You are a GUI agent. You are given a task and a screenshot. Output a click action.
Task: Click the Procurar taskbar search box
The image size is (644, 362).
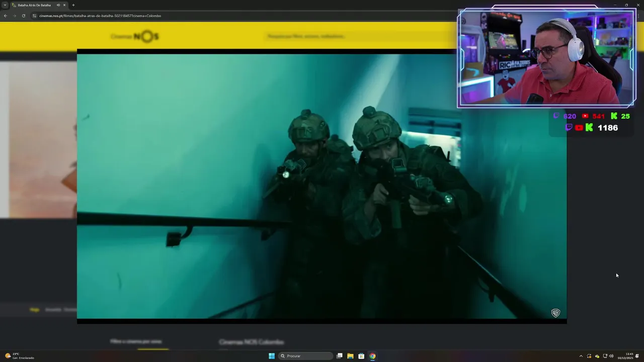(x=305, y=356)
